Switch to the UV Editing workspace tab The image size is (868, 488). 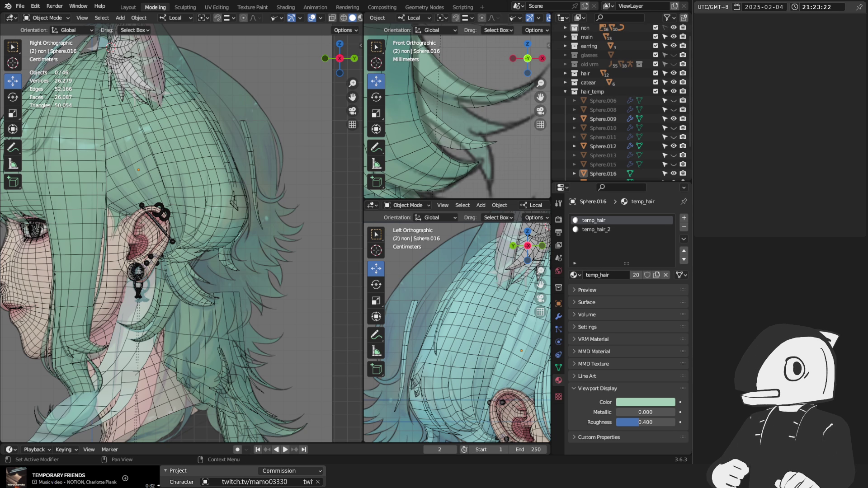point(217,7)
